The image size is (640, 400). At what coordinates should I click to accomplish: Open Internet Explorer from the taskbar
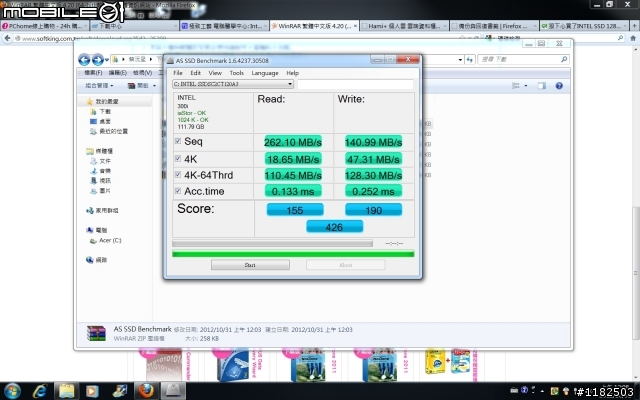click(x=40, y=391)
